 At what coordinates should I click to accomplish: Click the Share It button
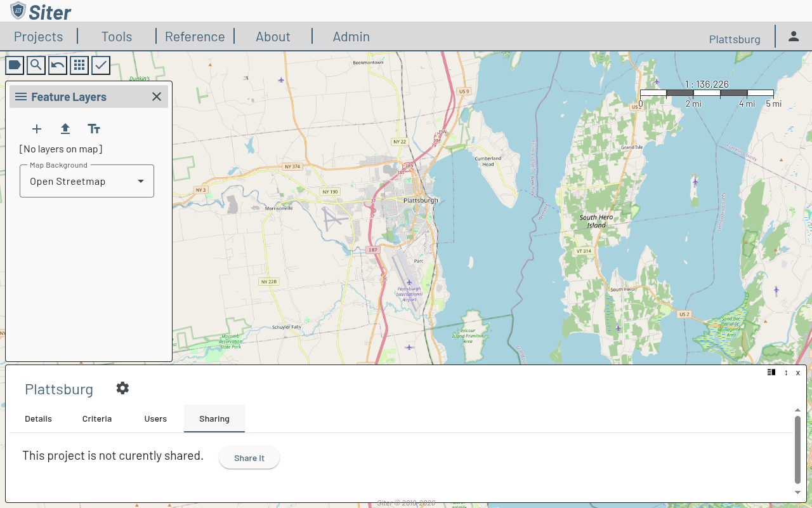pos(249,458)
